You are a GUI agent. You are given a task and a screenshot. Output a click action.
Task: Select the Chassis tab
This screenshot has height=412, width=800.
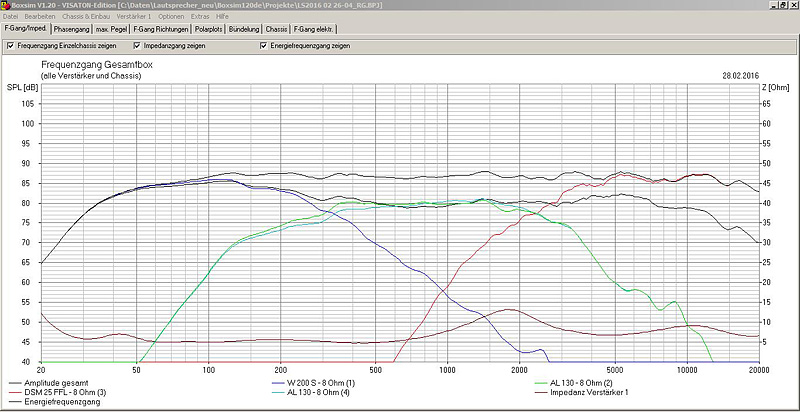[276, 29]
